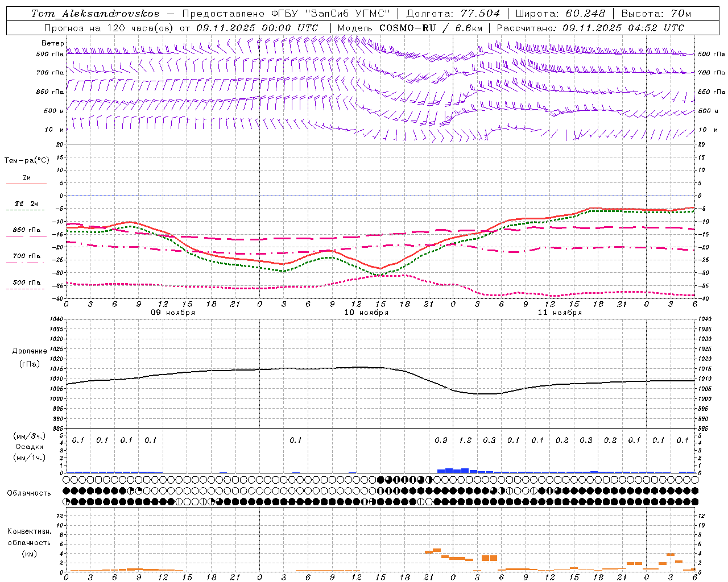The image size is (728, 582).
Task: Click the Модель COSMO-RU / 6.6км text
Action: [x=410, y=28]
